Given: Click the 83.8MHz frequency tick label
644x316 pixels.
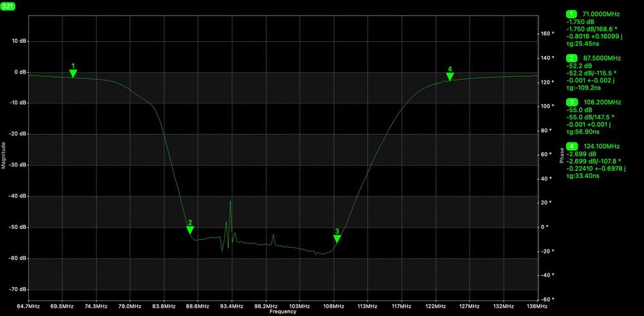Looking at the screenshot, I should (x=164, y=306).
